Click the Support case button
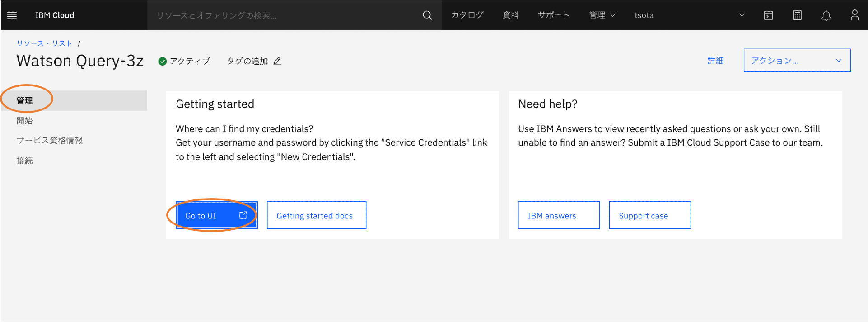This screenshot has width=868, height=322. point(650,215)
